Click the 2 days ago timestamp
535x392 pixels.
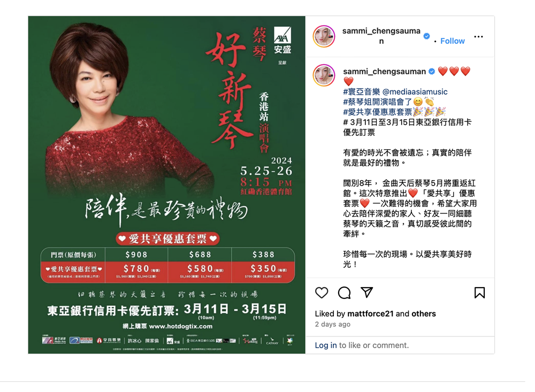[332, 324]
